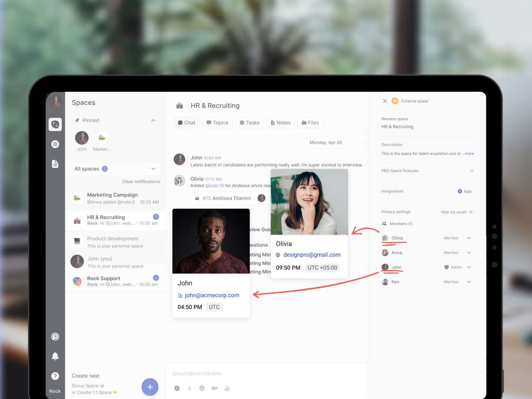
Task: Click the poll chart icon in composer
Action: [227, 388]
